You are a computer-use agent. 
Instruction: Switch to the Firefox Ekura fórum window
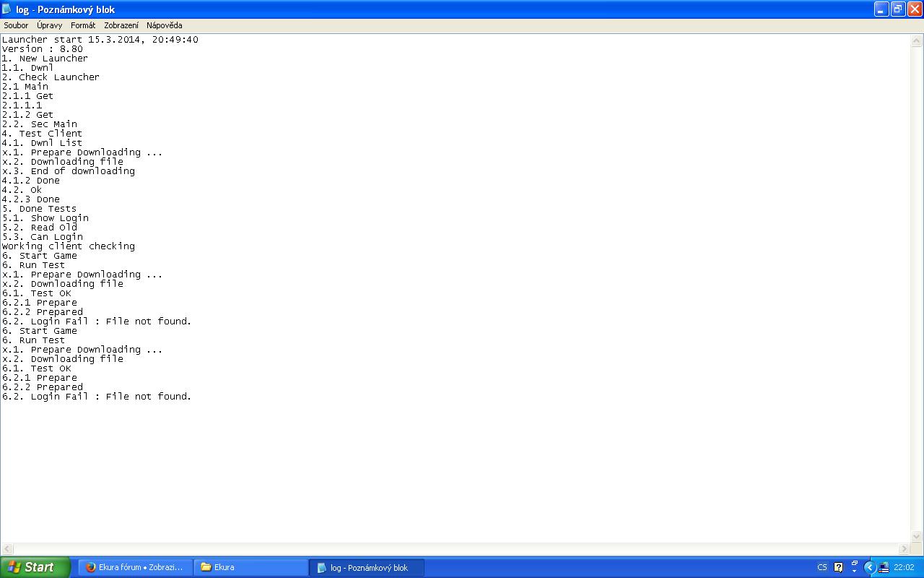[135, 567]
